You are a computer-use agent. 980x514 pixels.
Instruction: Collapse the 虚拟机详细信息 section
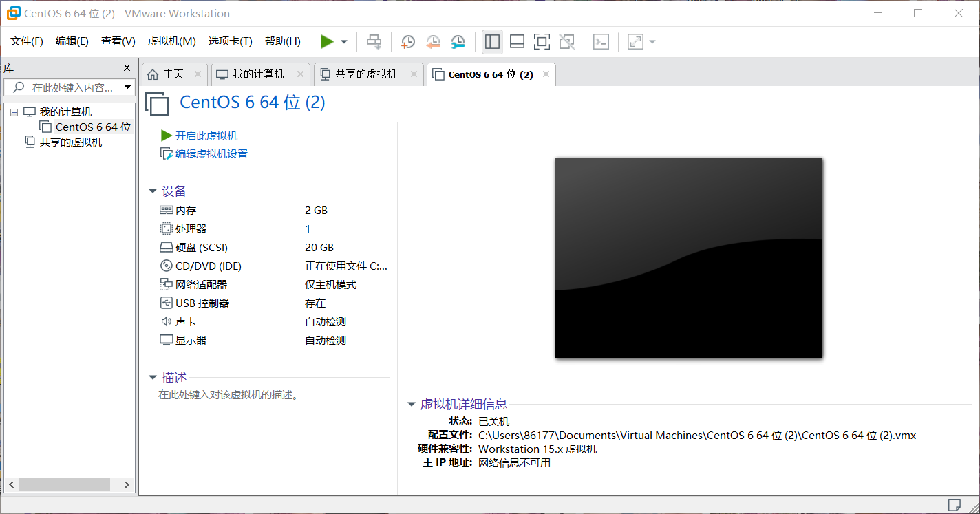(412, 405)
